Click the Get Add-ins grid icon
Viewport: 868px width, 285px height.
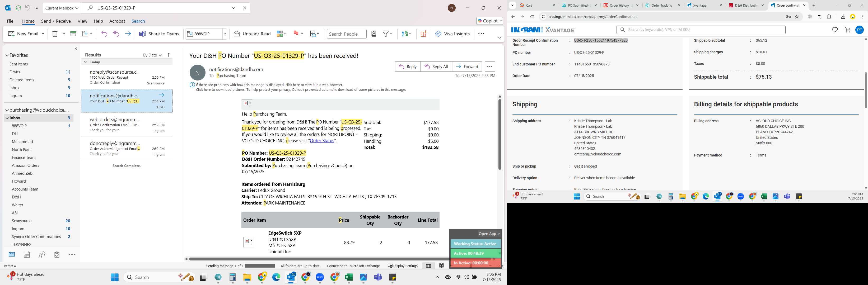click(x=423, y=34)
